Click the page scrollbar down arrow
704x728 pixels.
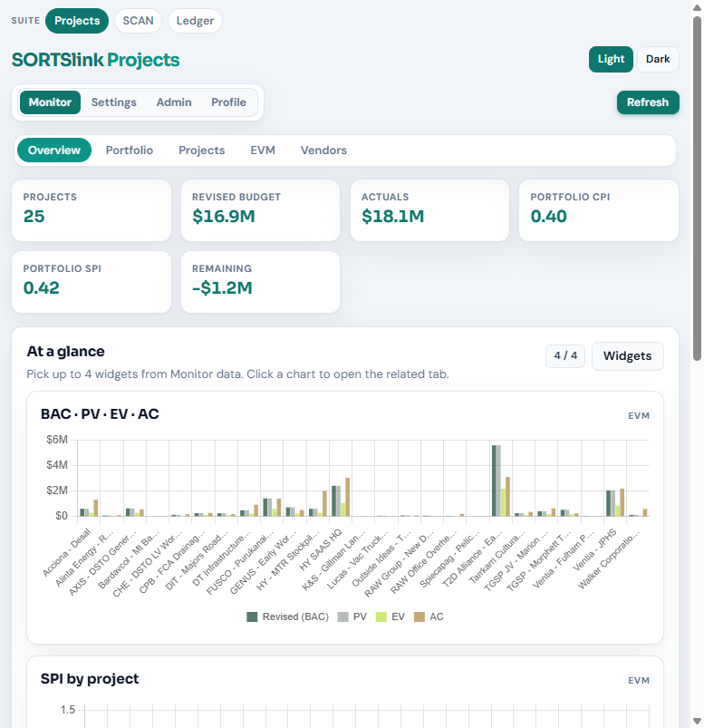697,721
